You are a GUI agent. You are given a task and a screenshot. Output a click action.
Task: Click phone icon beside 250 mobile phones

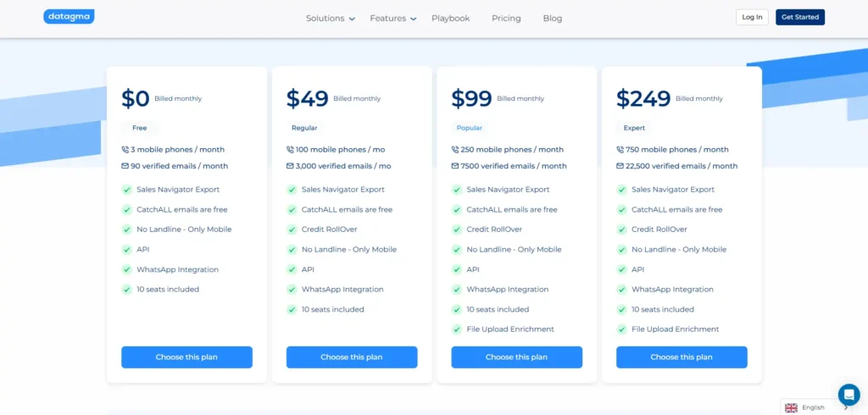[x=455, y=149]
